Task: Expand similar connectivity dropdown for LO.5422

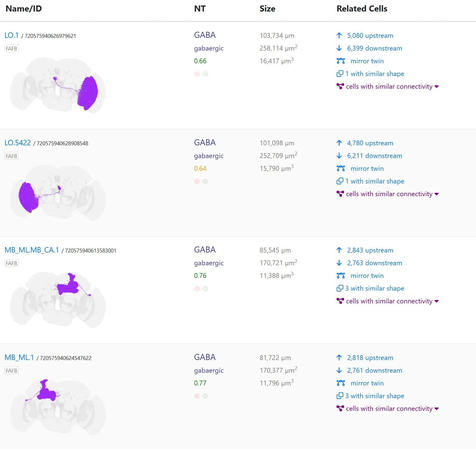Action: click(436, 194)
